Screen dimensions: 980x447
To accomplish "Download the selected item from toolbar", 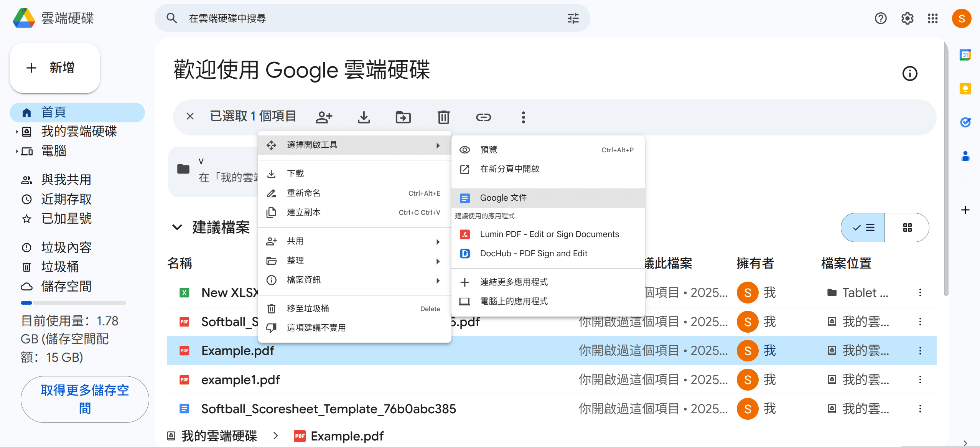I will (364, 117).
